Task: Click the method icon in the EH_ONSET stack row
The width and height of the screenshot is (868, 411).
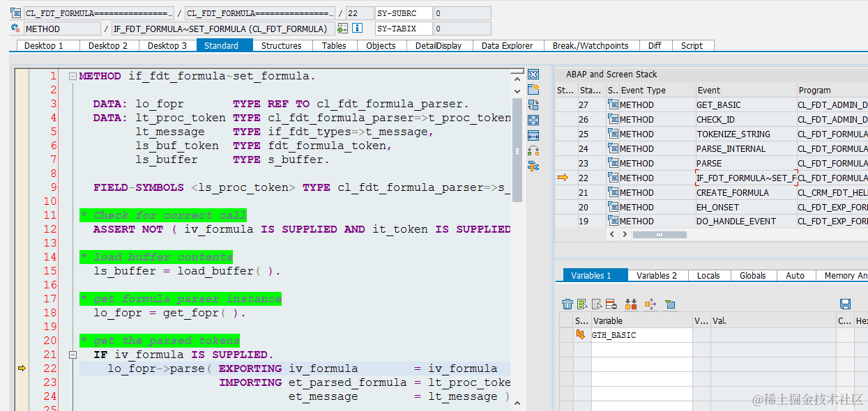Action: [613, 207]
